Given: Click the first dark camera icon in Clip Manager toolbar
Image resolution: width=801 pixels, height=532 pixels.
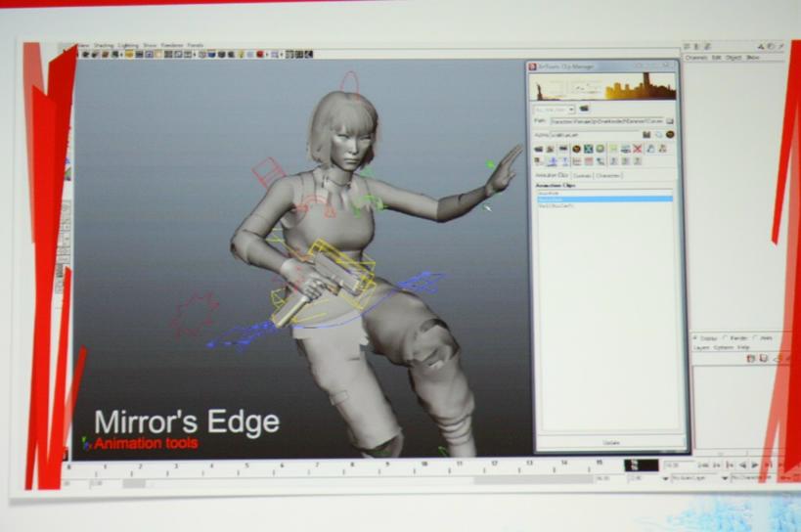Looking at the screenshot, I should [539, 149].
